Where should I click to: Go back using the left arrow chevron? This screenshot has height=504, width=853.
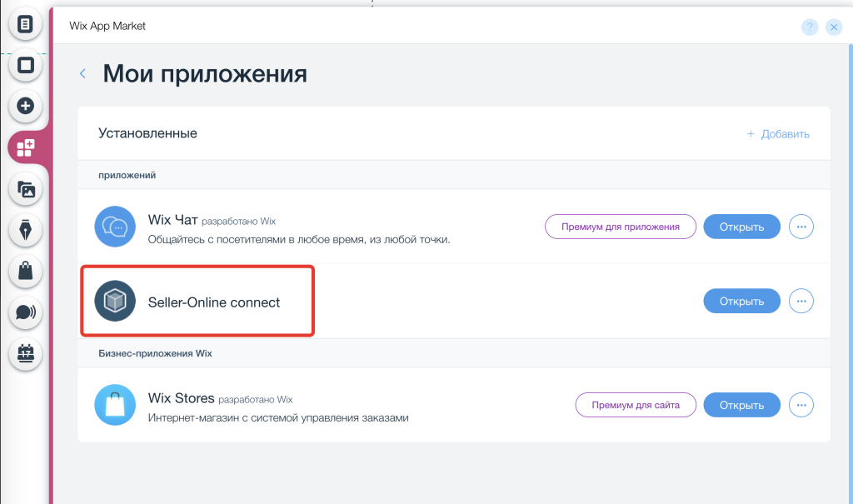82,73
